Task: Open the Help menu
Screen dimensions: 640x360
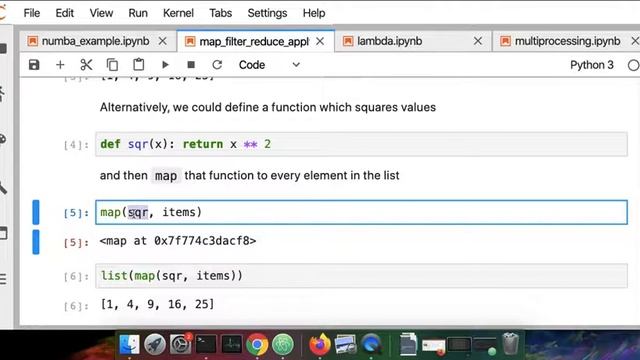Action: pos(314,13)
